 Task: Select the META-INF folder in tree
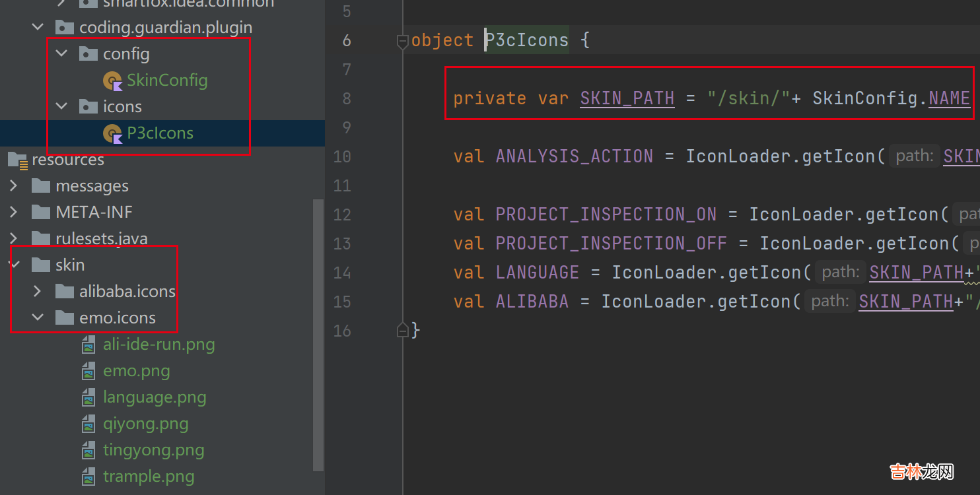94,213
